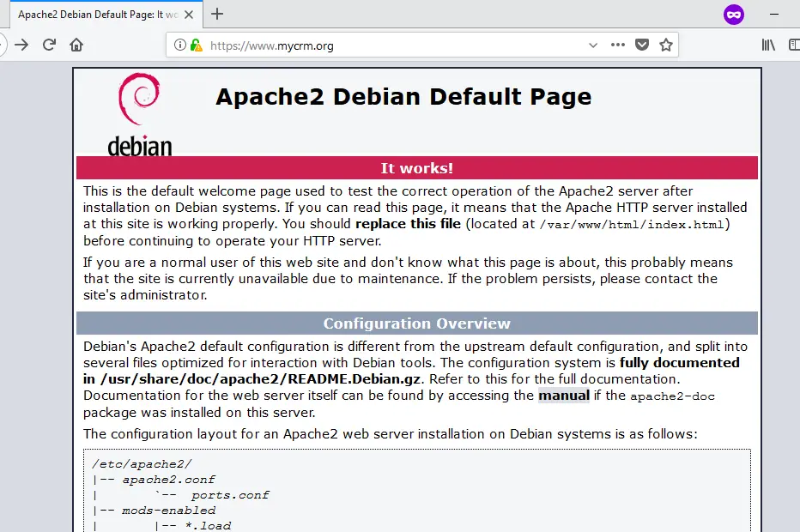800x532 pixels.
Task: Reload the current page
Action: 49,45
